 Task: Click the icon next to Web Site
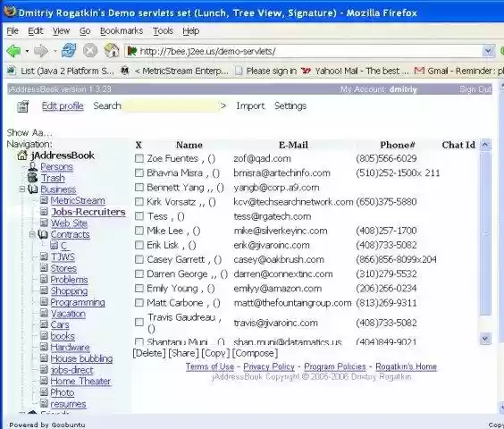coord(44,223)
